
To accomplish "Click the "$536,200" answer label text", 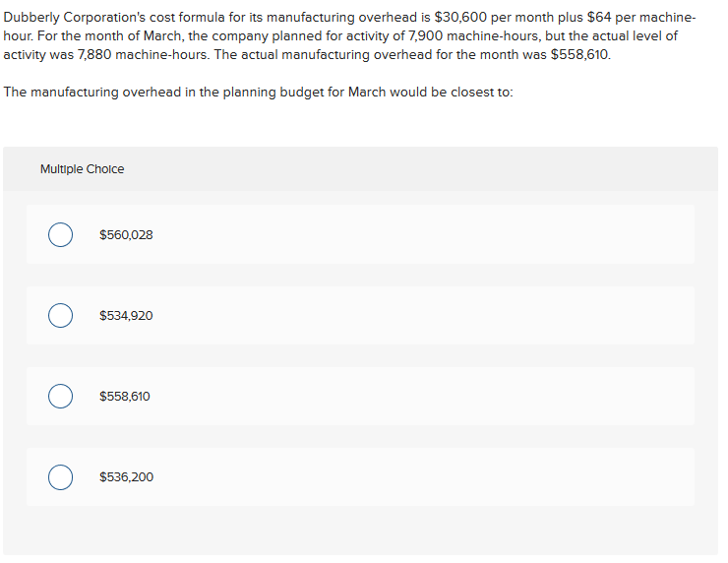I will (x=126, y=477).
